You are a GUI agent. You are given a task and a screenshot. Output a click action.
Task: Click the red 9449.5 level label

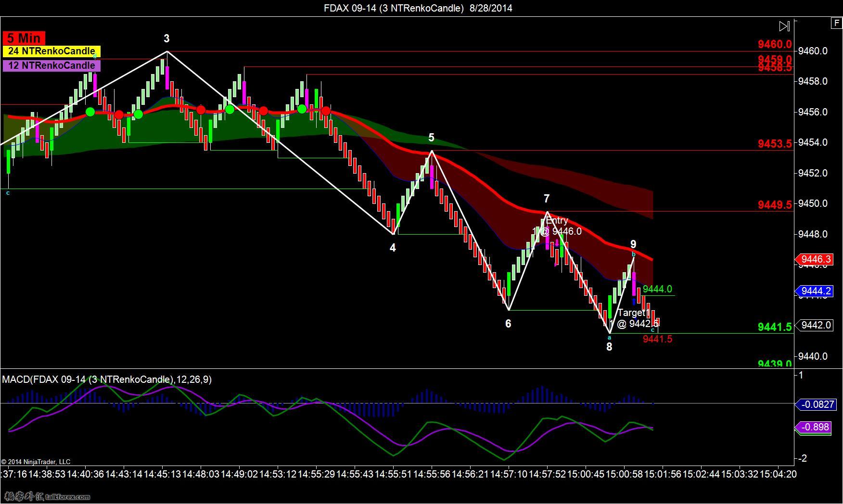point(775,205)
